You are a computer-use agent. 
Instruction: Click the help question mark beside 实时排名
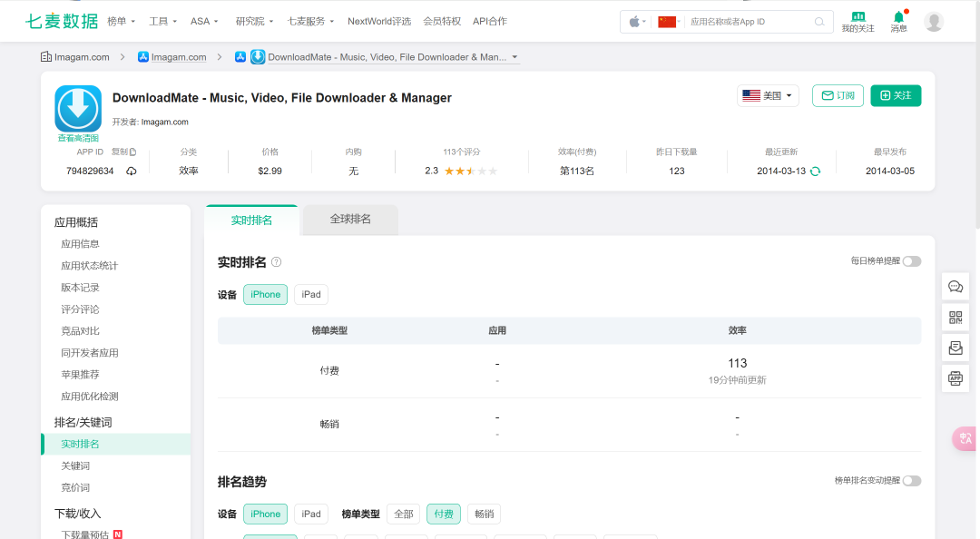coord(276,262)
